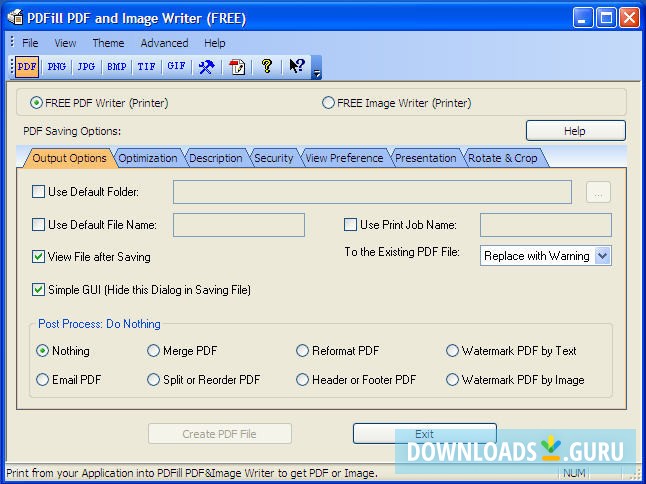The height and width of the screenshot is (484, 646).
Task: Enable Use Print Job Name checkbox
Action: 350,224
